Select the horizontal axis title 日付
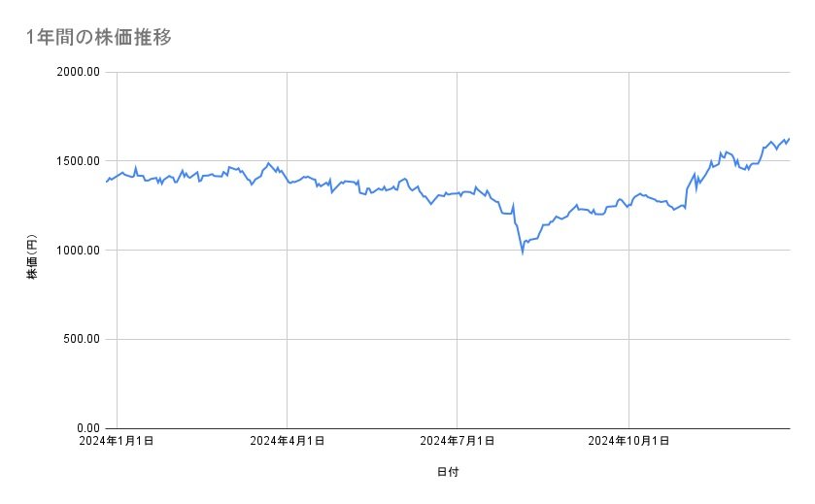Viewport: 815px width, 504px height. pyautogui.click(x=447, y=472)
